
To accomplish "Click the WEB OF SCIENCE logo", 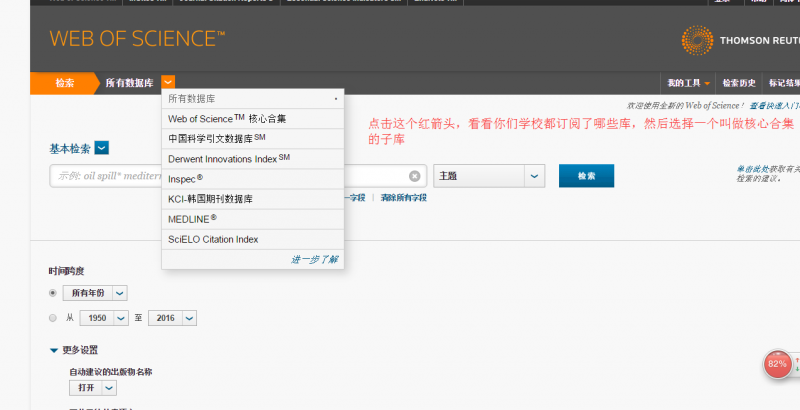I will [x=137, y=39].
